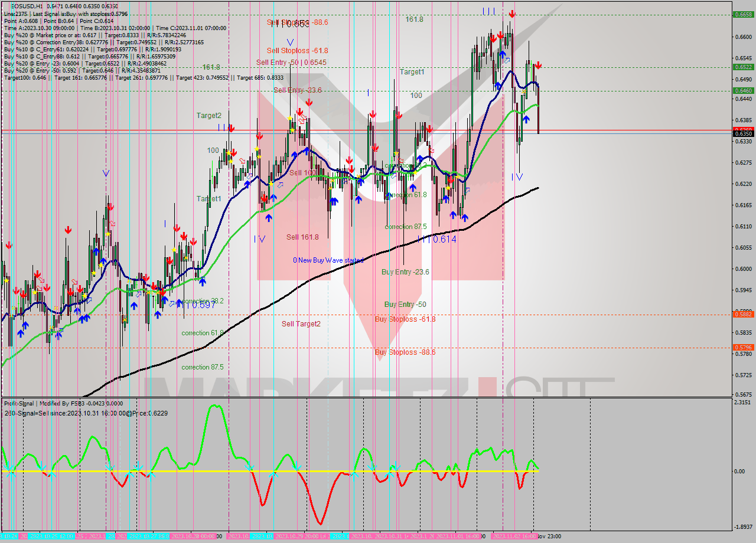Click the green 0.6522 price tag

coord(742,67)
